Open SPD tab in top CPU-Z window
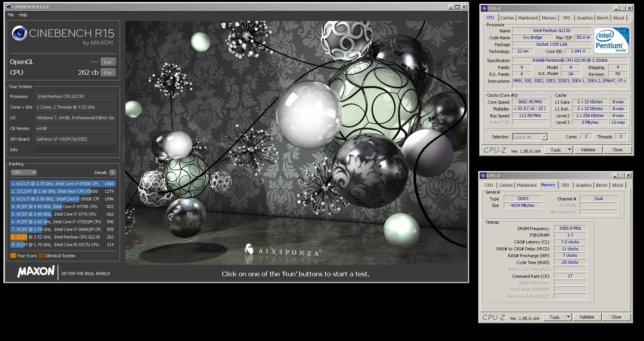 coord(567,18)
